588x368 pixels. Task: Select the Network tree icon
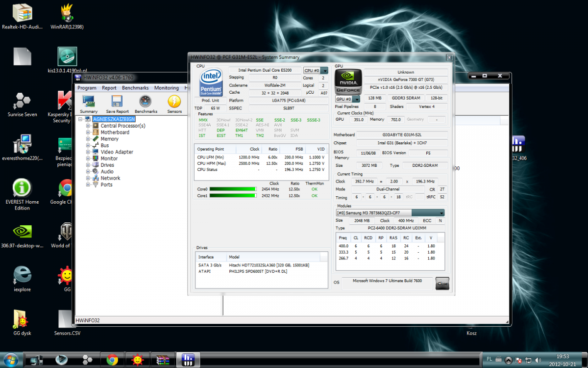[96, 178]
